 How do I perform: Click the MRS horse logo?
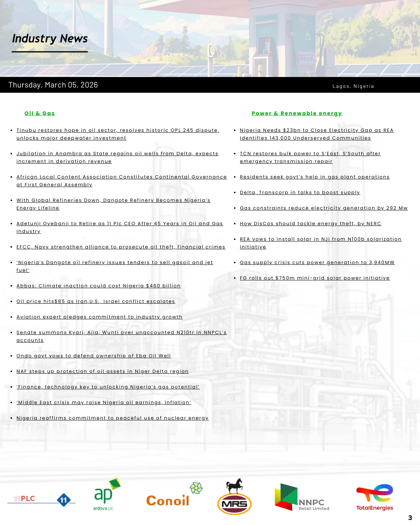click(x=234, y=498)
